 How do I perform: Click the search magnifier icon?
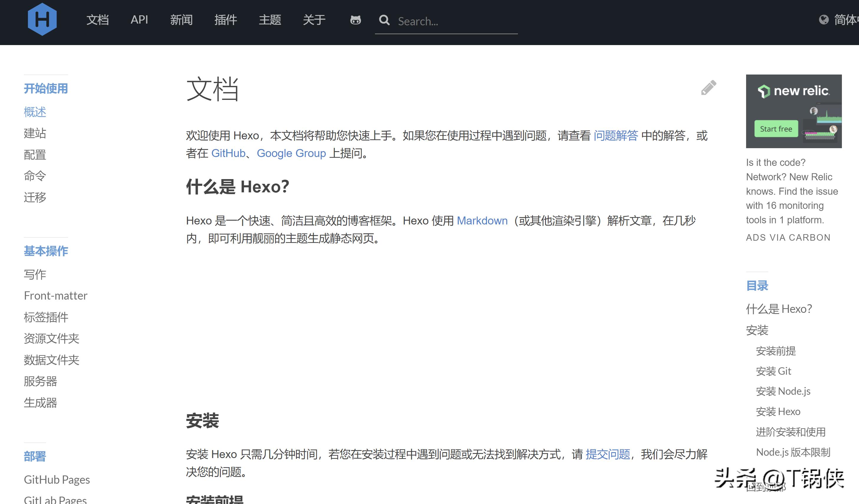(x=384, y=20)
